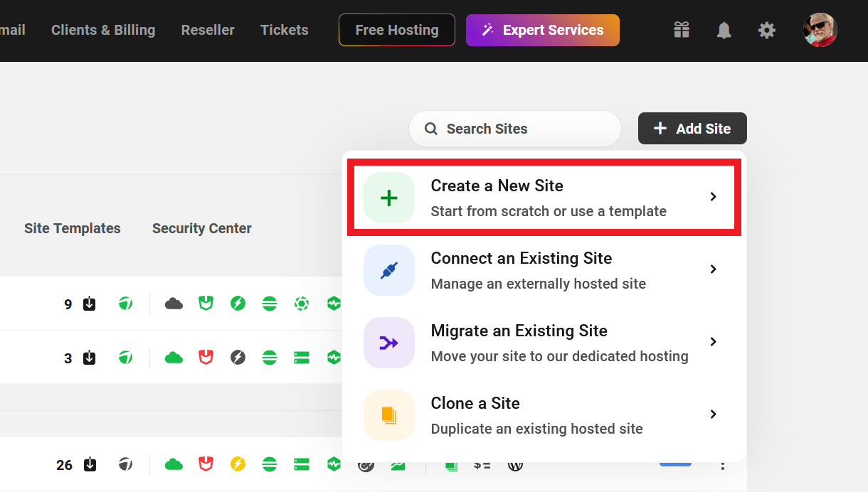Click yellow lightning icon in 26-updates row
This screenshot has height=492, width=868.
click(x=238, y=464)
